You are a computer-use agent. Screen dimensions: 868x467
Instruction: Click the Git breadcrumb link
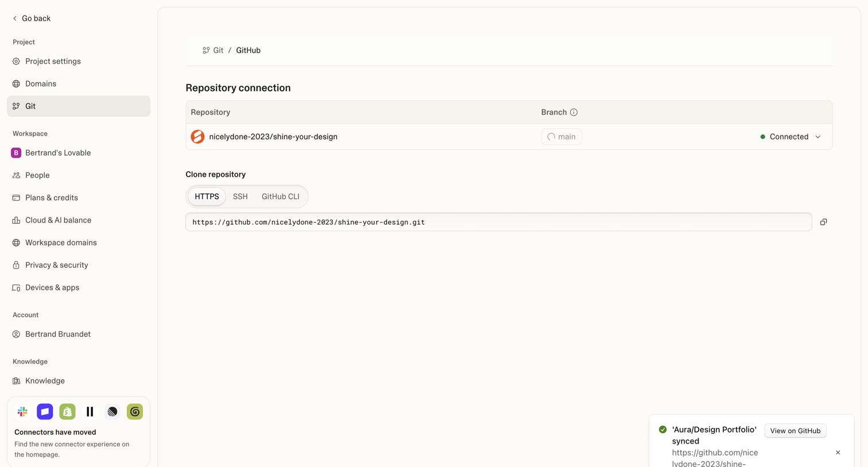tap(213, 50)
